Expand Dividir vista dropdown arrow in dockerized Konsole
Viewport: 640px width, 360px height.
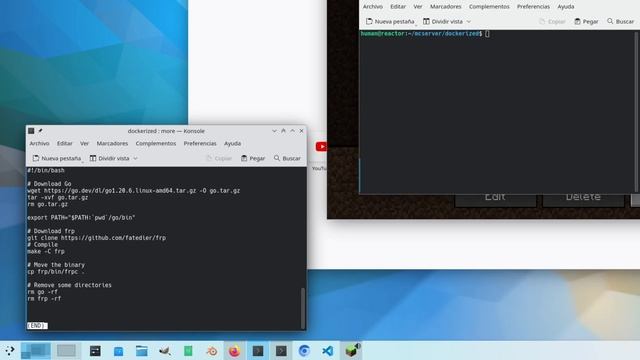(x=136, y=158)
